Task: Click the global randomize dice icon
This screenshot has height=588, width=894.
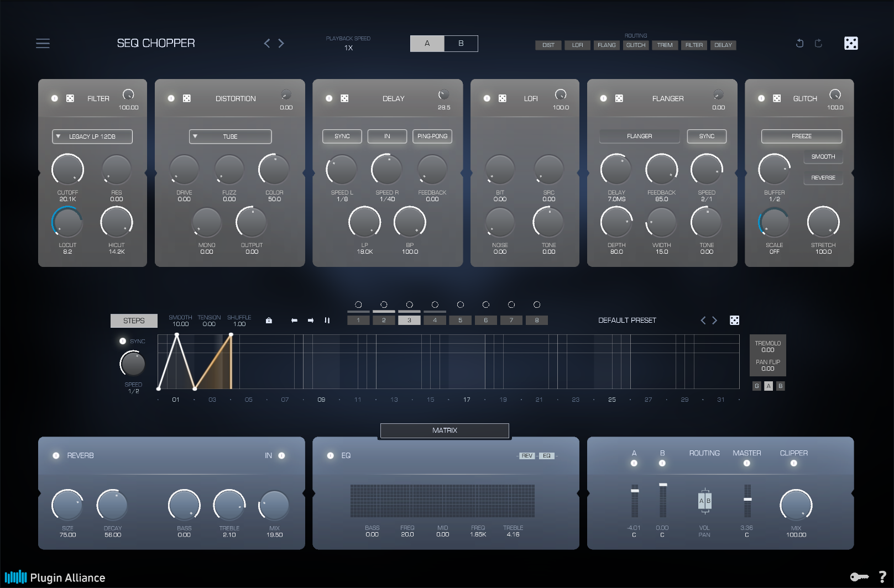Action: tap(851, 43)
